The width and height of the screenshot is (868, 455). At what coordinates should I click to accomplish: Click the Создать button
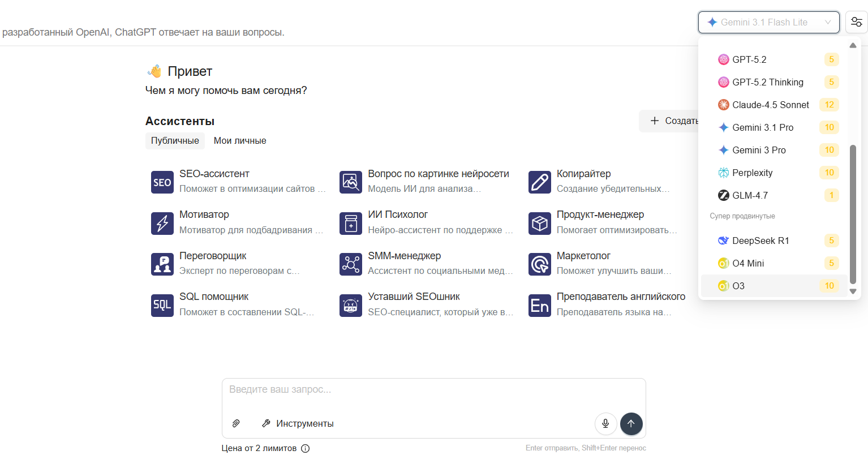pos(674,121)
